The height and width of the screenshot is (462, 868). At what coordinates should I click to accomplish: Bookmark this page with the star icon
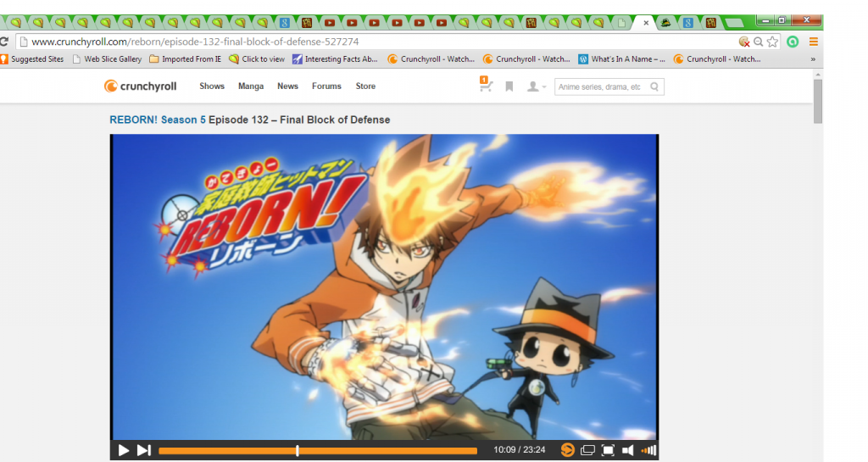pos(773,42)
